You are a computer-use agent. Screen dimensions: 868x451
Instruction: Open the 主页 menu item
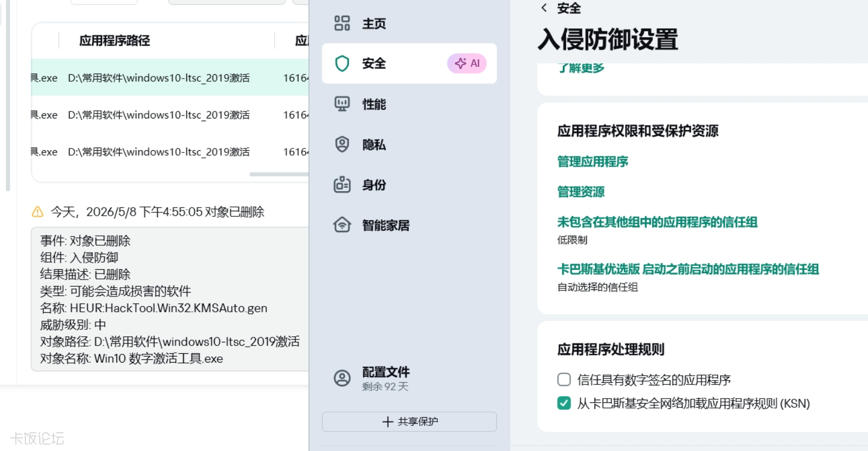pos(409,23)
